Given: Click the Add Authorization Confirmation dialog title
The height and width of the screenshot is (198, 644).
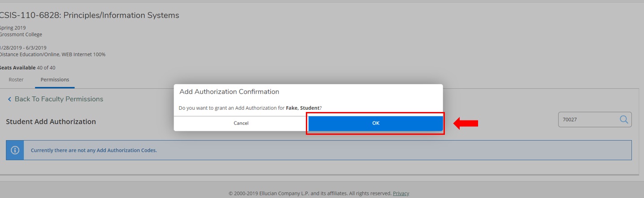Looking at the screenshot, I should pos(229,92).
